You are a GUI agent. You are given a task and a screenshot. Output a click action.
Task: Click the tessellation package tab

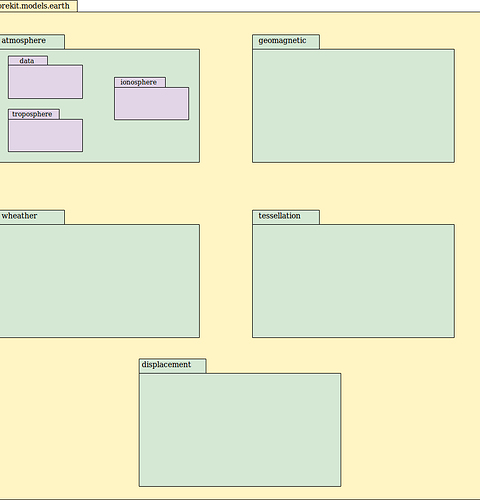(286, 217)
